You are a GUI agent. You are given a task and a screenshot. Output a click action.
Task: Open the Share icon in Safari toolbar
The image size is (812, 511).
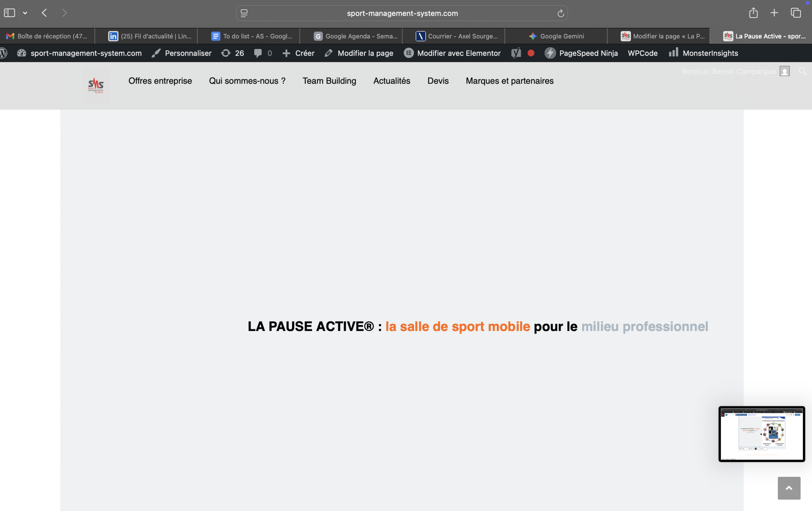point(753,13)
